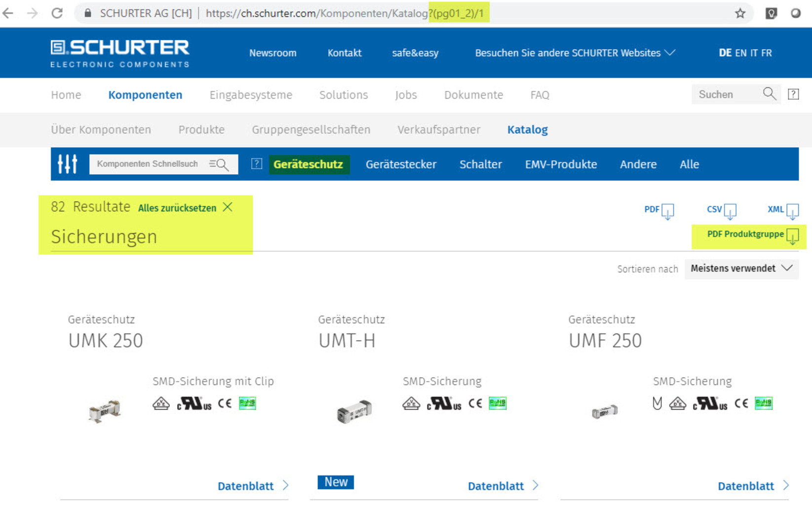The width and height of the screenshot is (812, 514).
Task: Download results as XML
Action: tap(783, 211)
